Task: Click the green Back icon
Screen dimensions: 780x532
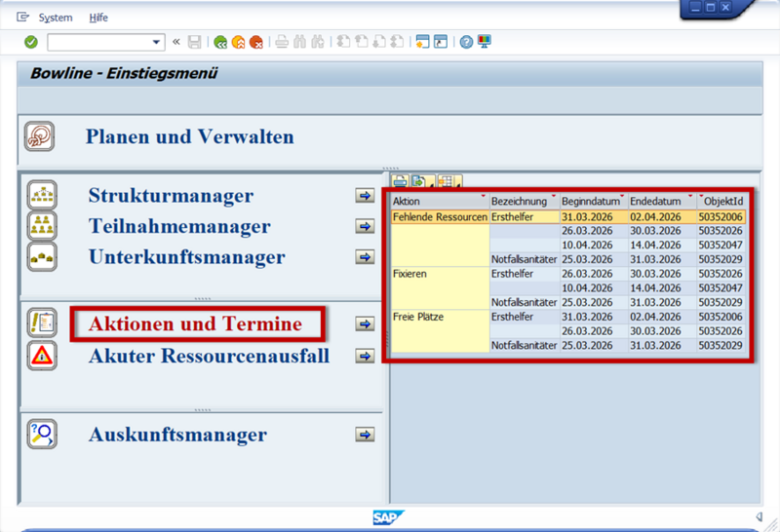Action: 220,42
